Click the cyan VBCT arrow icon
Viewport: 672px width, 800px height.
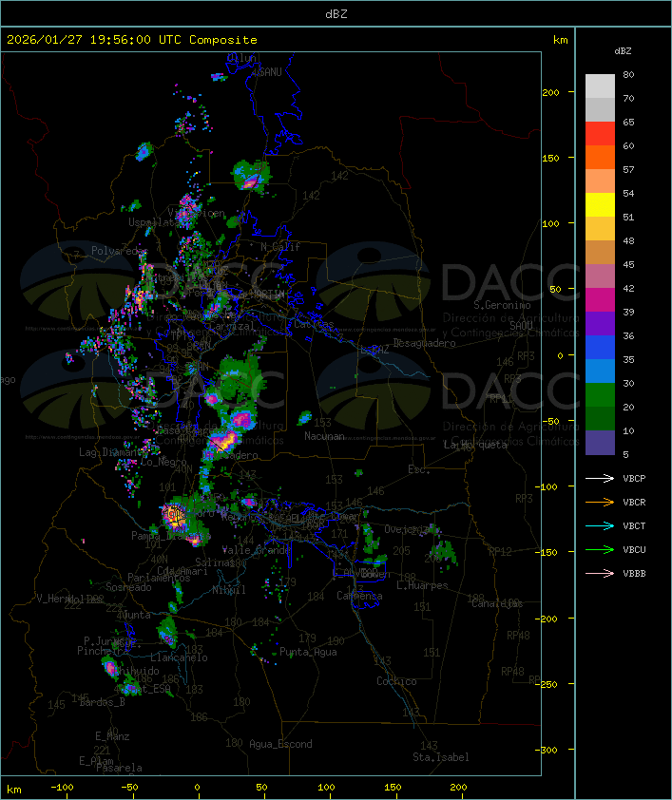(601, 526)
